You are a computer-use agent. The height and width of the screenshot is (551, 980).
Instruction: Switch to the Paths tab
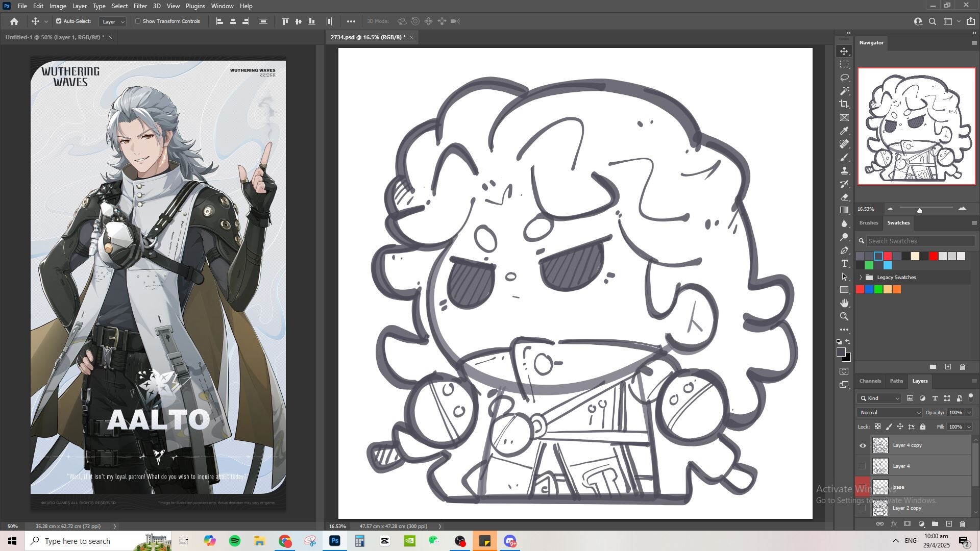[x=896, y=381]
